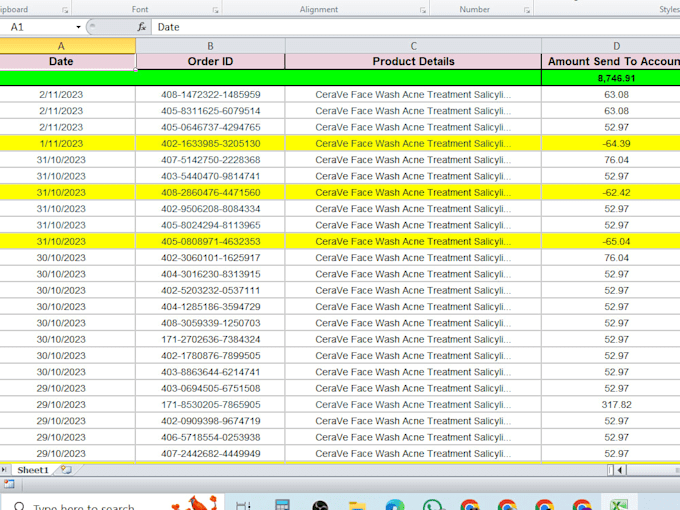Select order ID 403-0694505-6751508
Image resolution: width=680 pixels, height=510 pixels.
[x=210, y=389]
